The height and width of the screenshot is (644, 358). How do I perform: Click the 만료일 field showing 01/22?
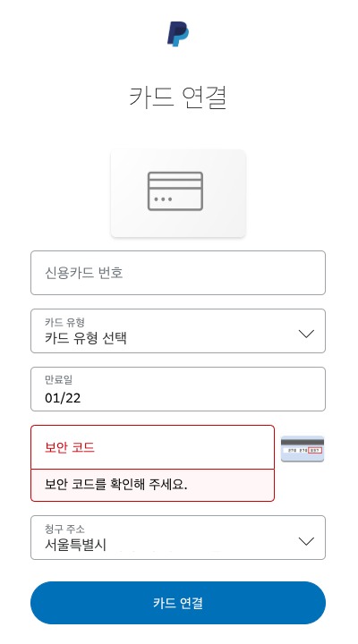(x=178, y=389)
